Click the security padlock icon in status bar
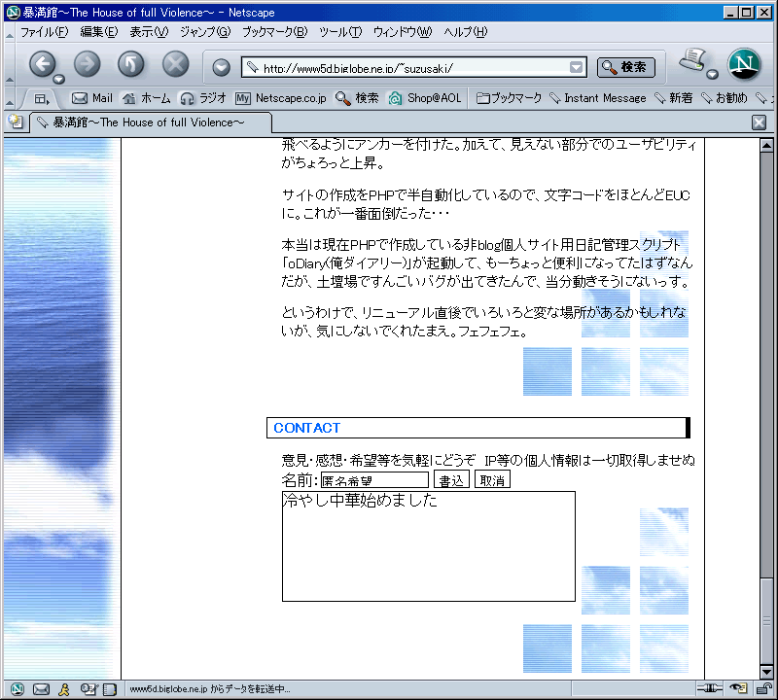This screenshot has height=700, width=778. pyautogui.click(x=764, y=688)
